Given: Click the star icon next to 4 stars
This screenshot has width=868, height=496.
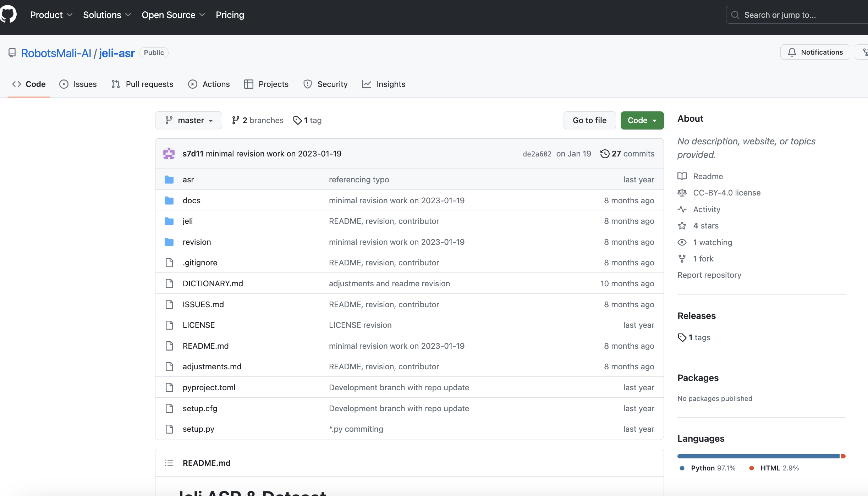Looking at the screenshot, I should pyautogui.click(x=682, y=226).
